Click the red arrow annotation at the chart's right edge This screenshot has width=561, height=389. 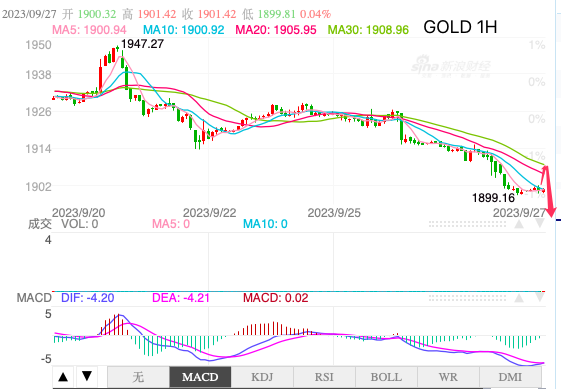click(x=548, y=190)
